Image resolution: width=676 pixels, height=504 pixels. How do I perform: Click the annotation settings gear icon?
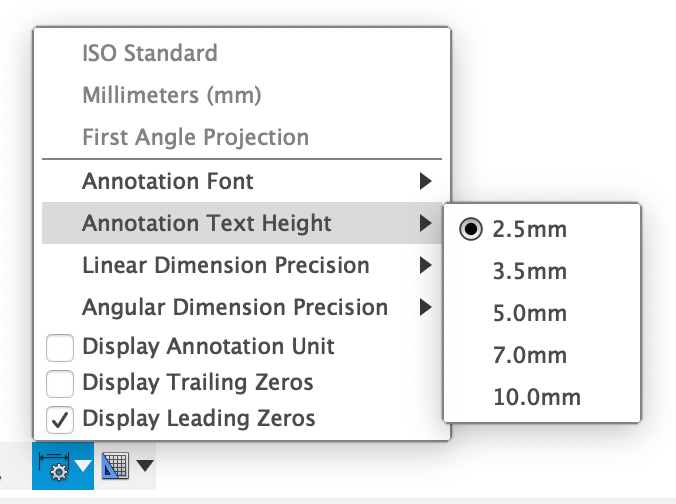54,466
